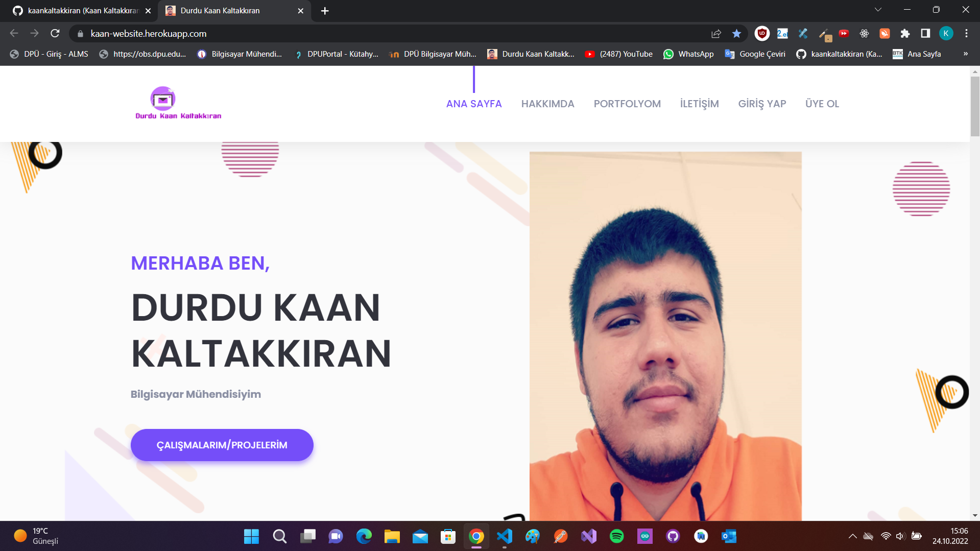The image size is (980, 551).
Task: Open the Chrome extensions puzzle menu
Action: click(x=905, y=33)
